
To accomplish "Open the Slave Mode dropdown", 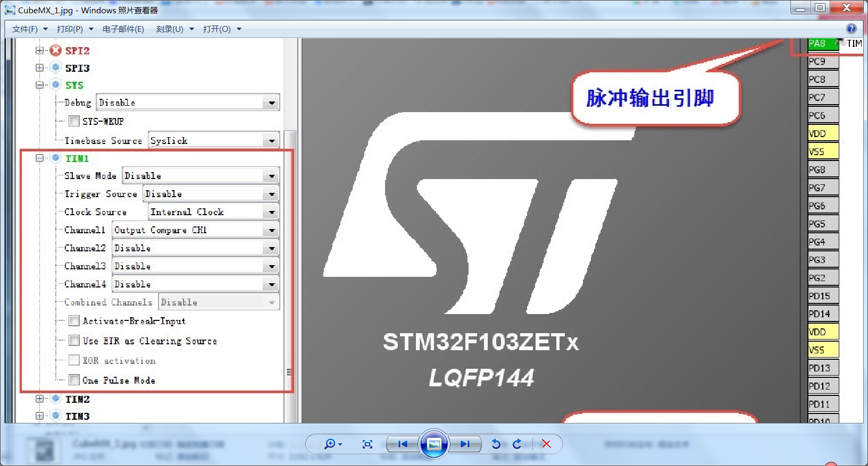I will [201, 176].
